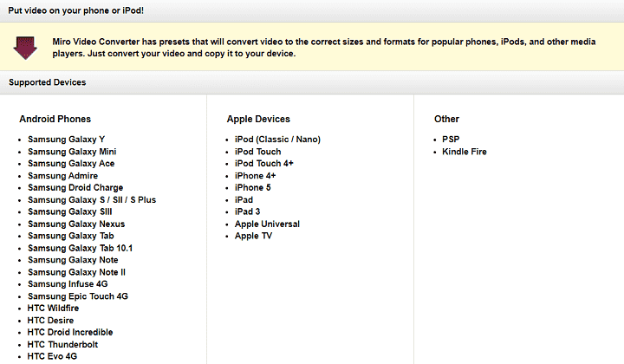Screen dimensions: 624x364
Task: Click Kindle Fire entry
Action: (465, 152)
